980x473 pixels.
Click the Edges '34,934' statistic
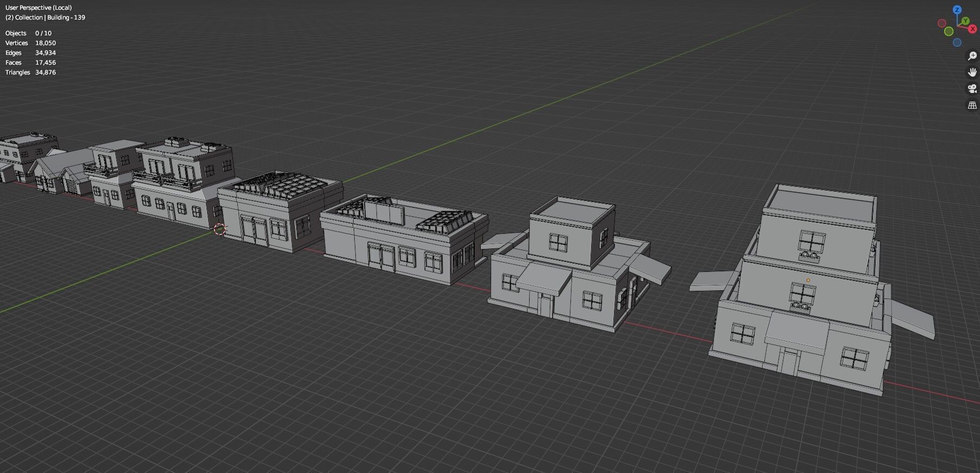pyautogui.click(x=46, y=53)
